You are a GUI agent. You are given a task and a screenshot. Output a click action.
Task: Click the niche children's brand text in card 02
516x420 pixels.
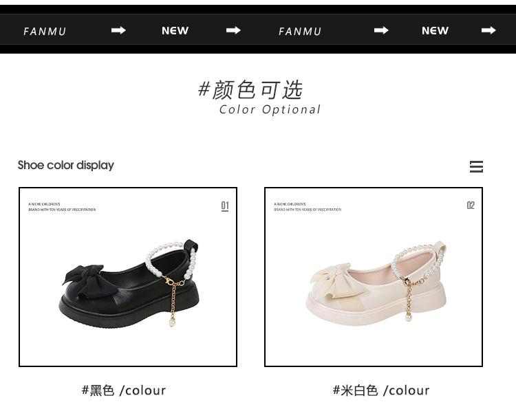click(308, 207)
